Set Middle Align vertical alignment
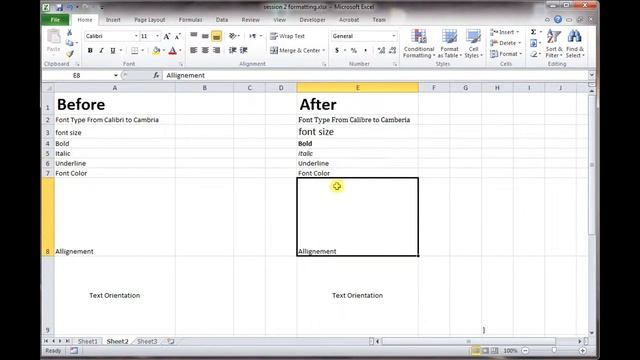The width and height of the screenshot is (640, 360). pos(205,36)
